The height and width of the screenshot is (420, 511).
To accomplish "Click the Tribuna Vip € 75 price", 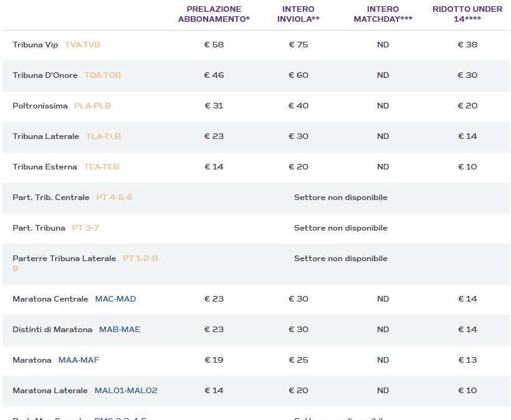I will (298, 45).
